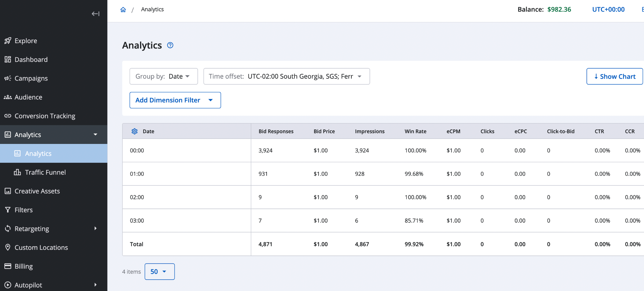Open Traffic Funnel submenu item
This screenshot has height=291, width=644.
coord(53,172)
